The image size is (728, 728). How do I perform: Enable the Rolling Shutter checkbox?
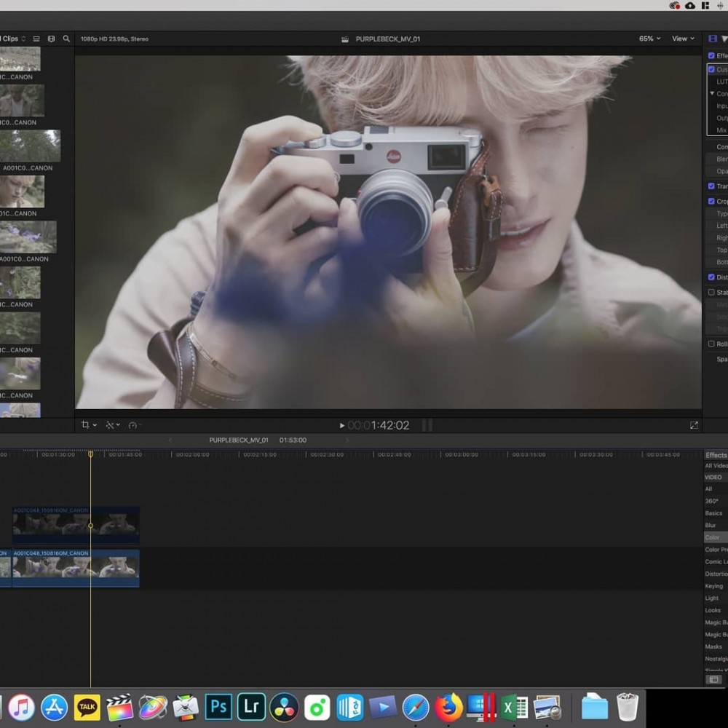coord(711,344)
